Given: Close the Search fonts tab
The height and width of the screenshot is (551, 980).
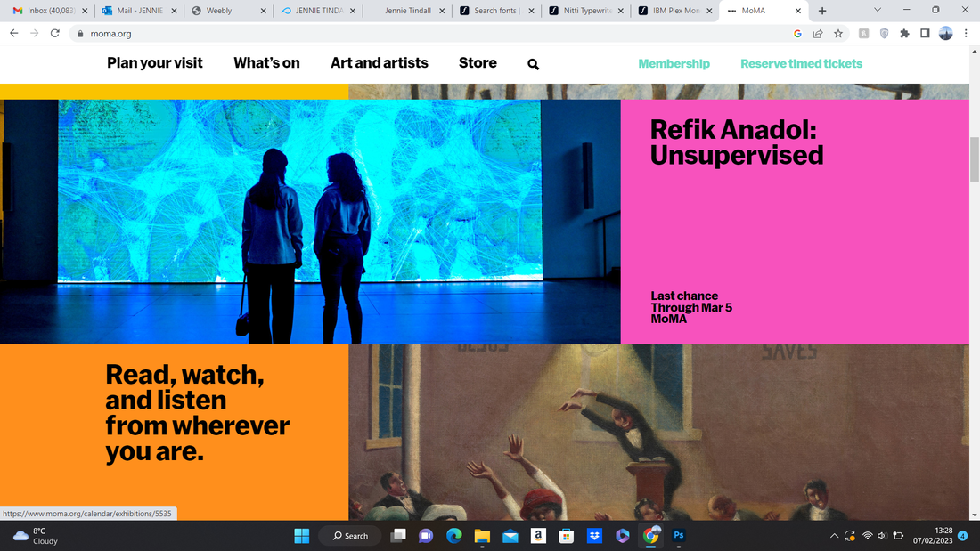Looking at the screenshot, I should [x=531, y=11].
